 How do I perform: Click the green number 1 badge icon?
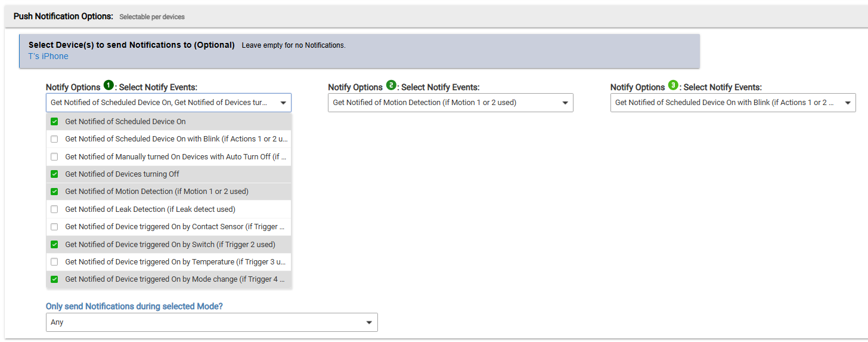pyautogui.click(x=108, y=85)
